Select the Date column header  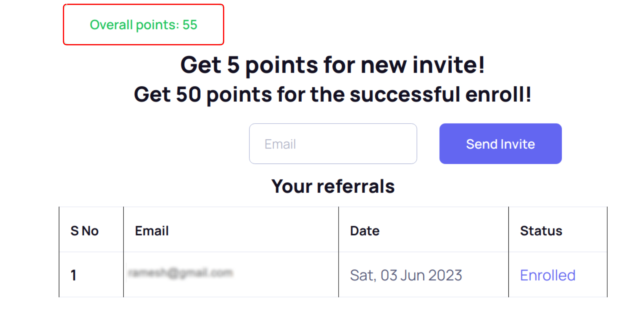365,231
